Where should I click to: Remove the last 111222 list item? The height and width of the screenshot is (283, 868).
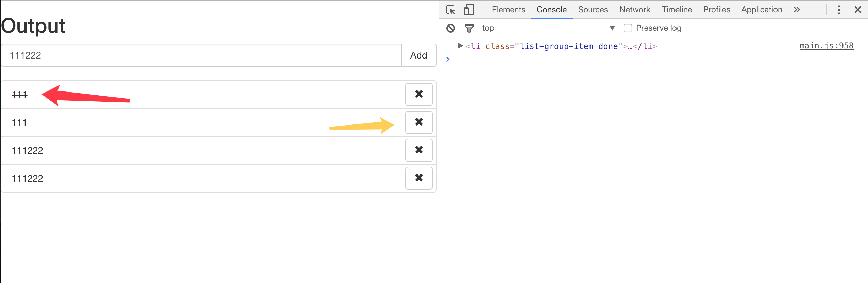pyautogui.click(x=419, y=178)
